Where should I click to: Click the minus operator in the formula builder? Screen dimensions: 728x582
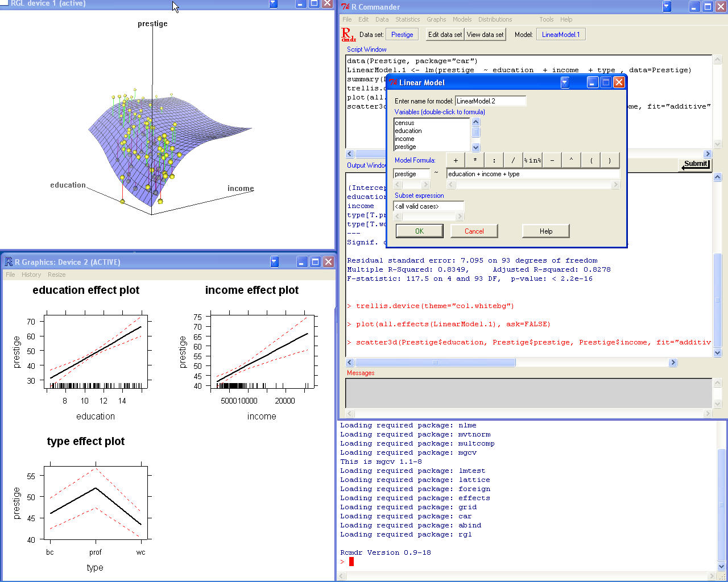[x=552, y=160]
